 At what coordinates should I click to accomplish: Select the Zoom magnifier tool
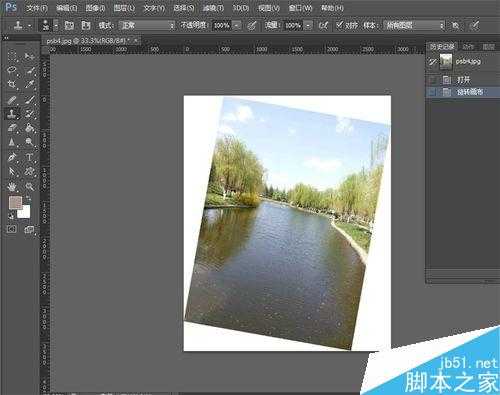coord(30,187)
